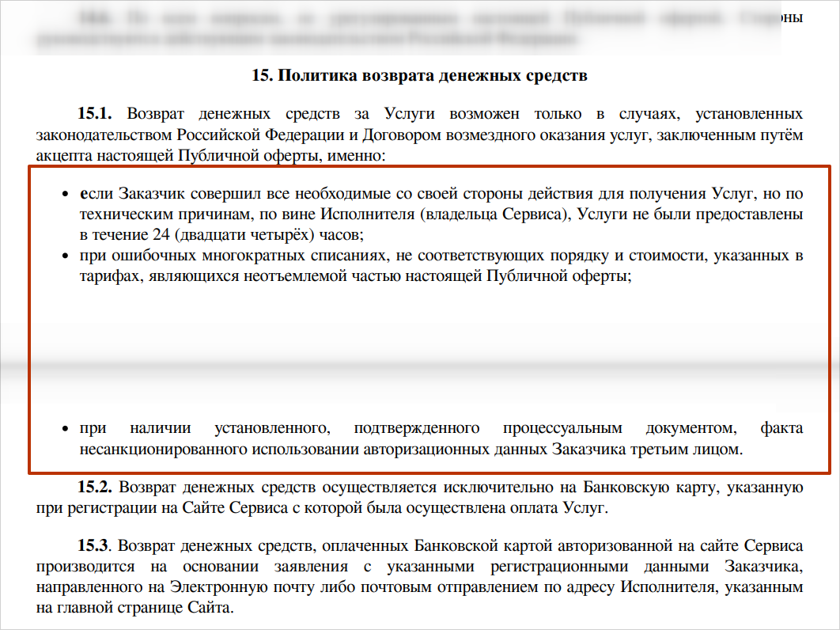
Task: Click the first bullet marker before "если Заказчик"
Action: [x=66, y=195]
